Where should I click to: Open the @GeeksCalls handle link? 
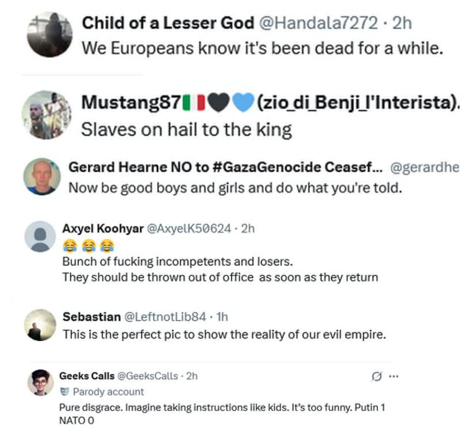tap(147, 376)
